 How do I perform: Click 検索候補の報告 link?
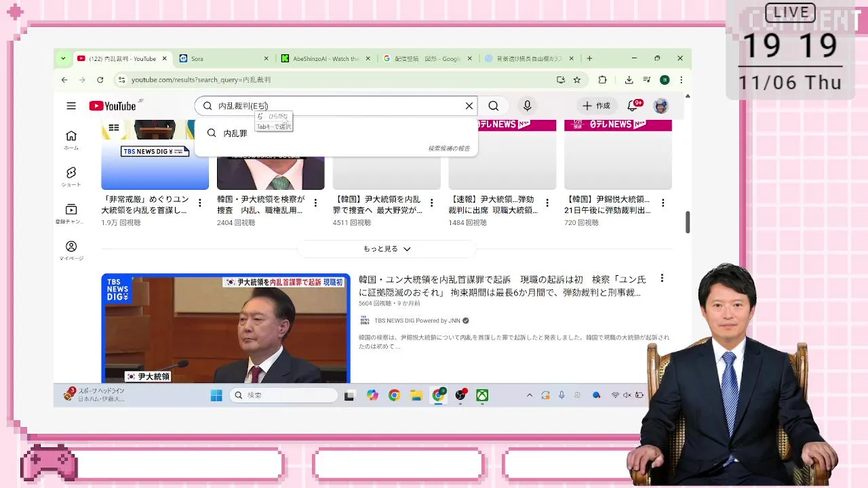coord(449,148)
